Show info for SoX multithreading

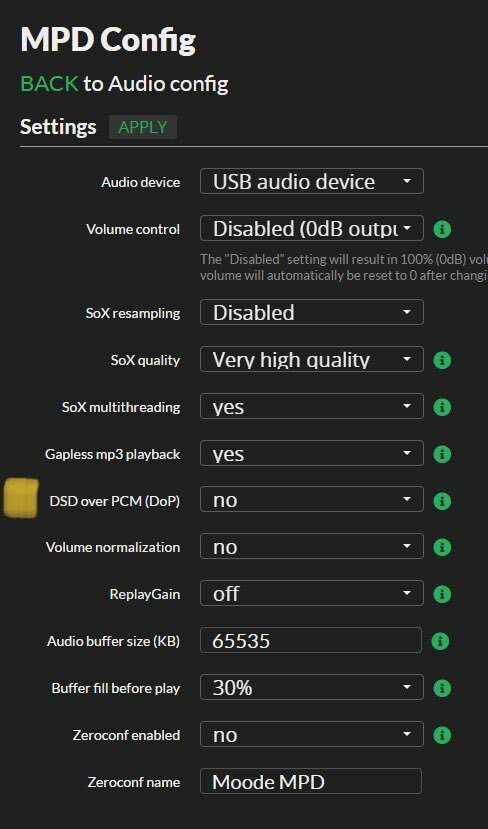click(x=442, y=407)
